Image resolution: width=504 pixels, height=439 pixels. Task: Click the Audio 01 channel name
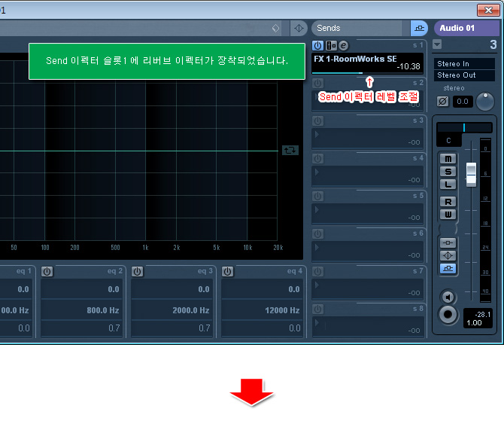click(466, 29)
